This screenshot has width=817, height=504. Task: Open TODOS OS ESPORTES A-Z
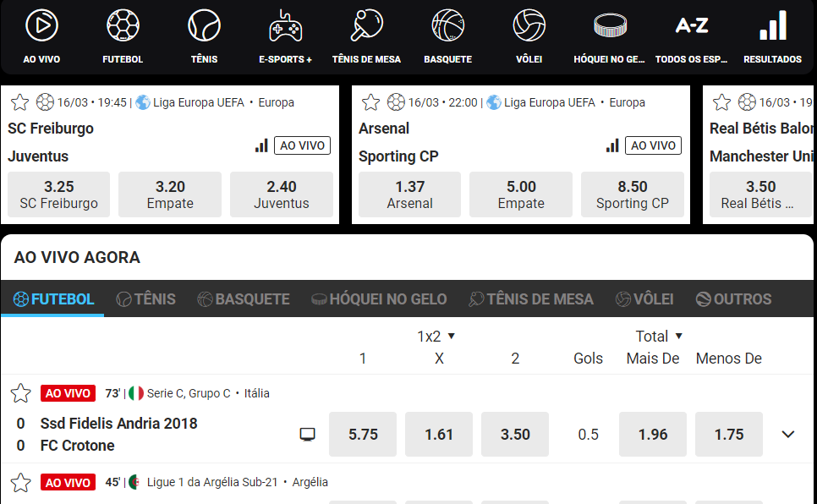tap(692, 34)
